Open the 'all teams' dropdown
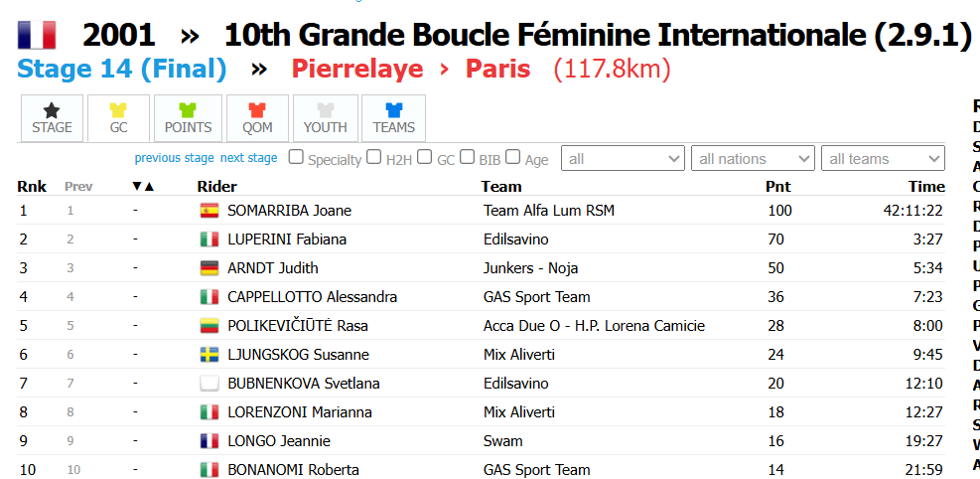The image size is (980, 479). tap(883, 158)
